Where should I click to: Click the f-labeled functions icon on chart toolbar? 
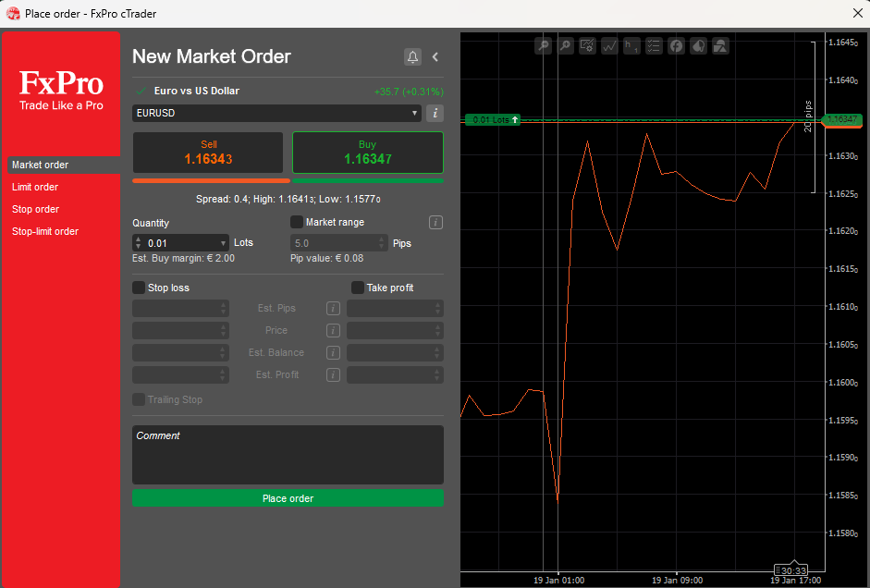pos(676,45)
